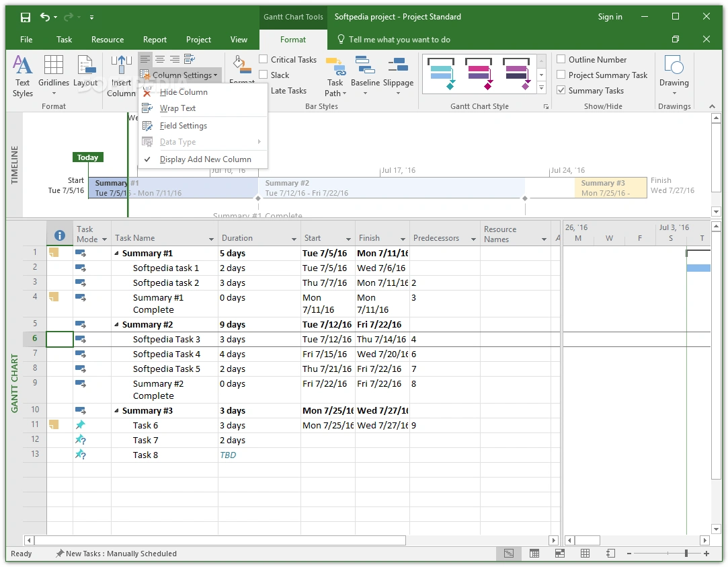Screen dimensions: 728x567
Task: Click the Sign in link
Action: point(610,17)
